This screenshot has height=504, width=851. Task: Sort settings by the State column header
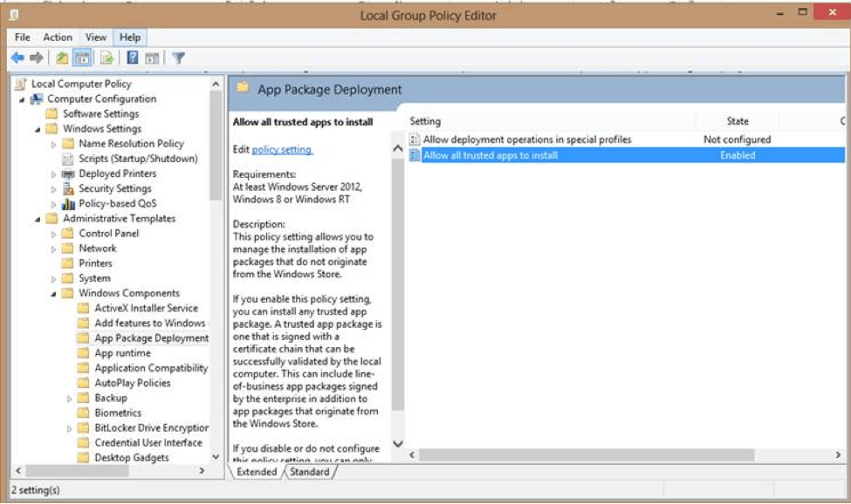[738, 121]
